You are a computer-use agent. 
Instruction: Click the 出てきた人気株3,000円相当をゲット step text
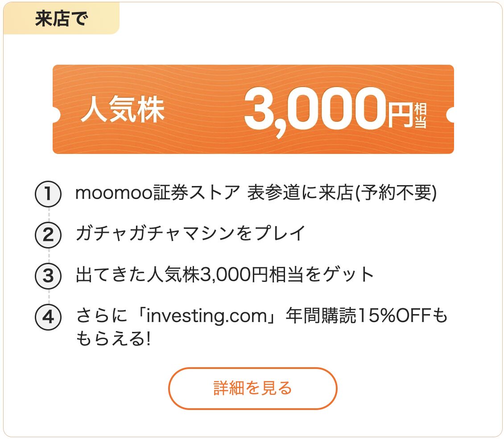[225, 275]
